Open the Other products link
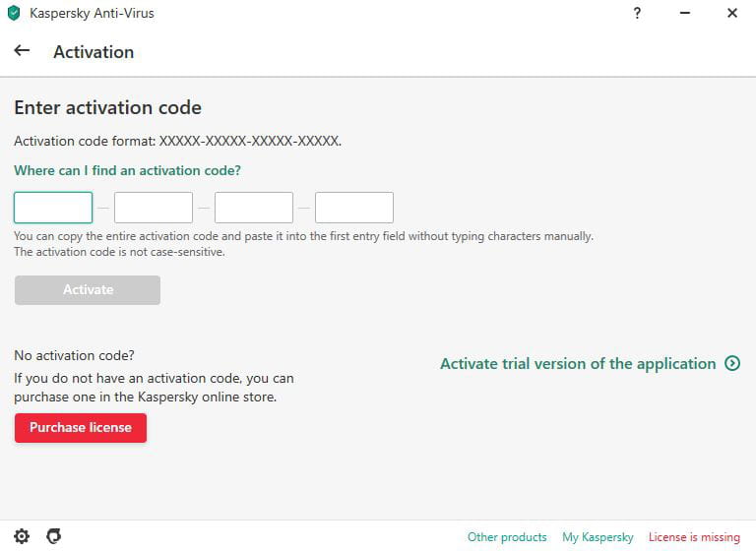This screenshot has height=551, width=756. 507,537
